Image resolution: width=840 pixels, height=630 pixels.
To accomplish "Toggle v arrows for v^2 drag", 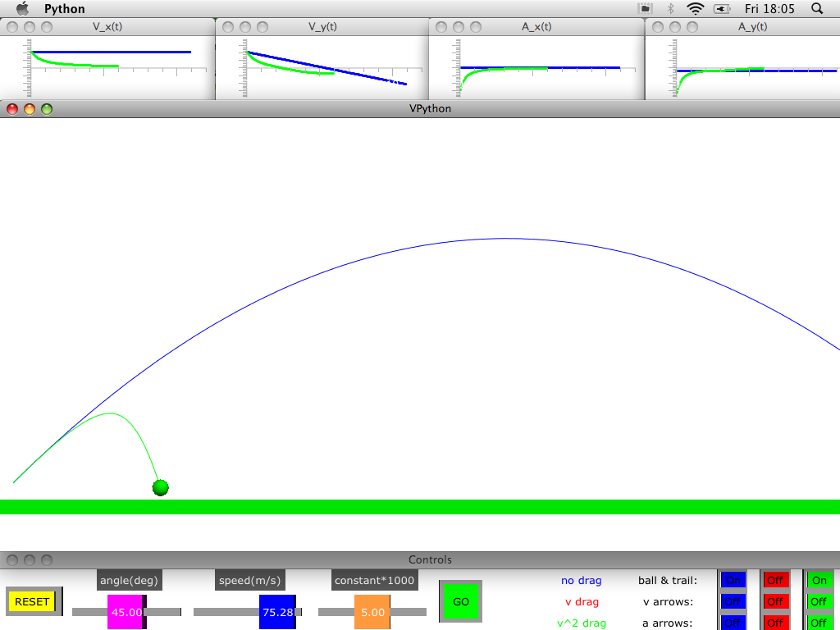I will point(819,601).
